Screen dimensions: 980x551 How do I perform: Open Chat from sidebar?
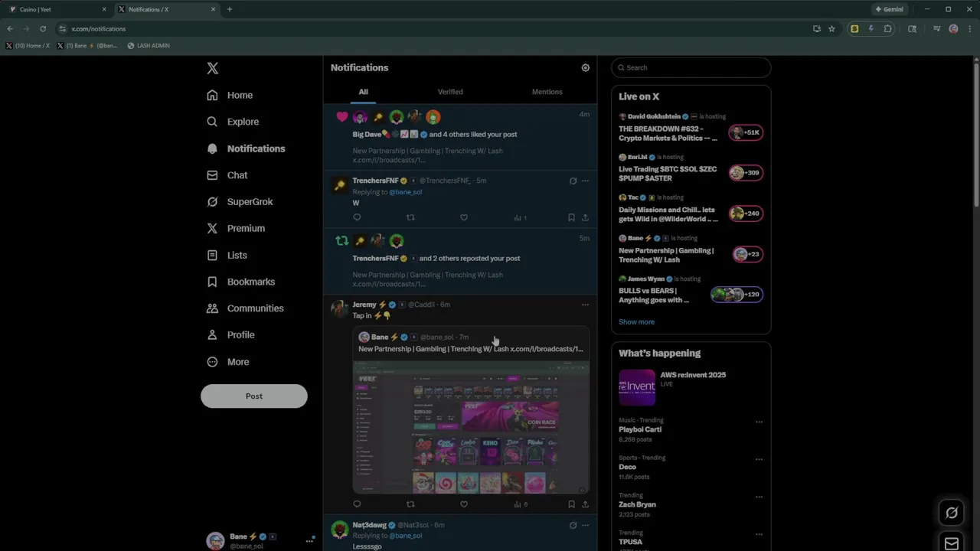[x=227, y=175]
